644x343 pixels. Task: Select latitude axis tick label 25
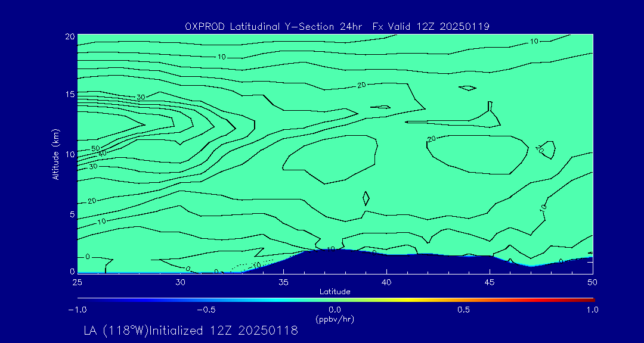77,283
